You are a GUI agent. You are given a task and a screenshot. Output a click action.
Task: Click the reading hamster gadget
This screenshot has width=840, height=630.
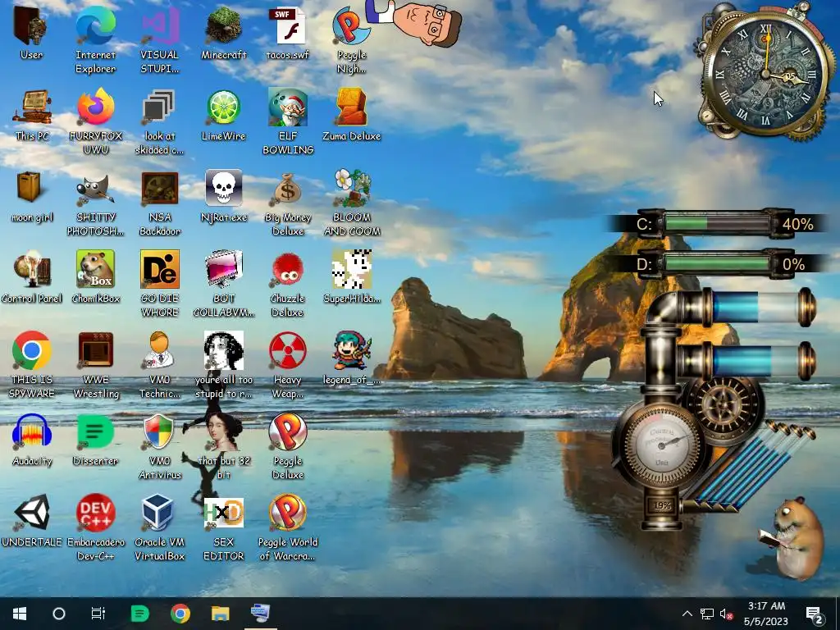pos(792,537)
